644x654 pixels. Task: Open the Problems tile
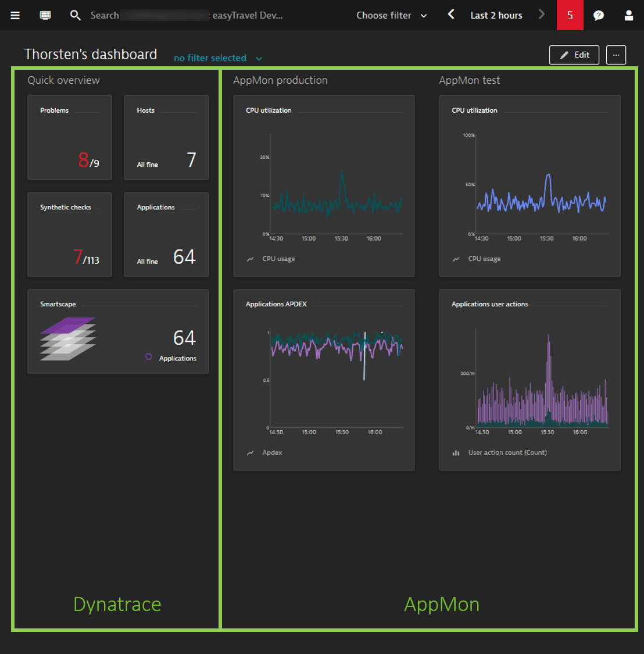[x=70, y=137]
